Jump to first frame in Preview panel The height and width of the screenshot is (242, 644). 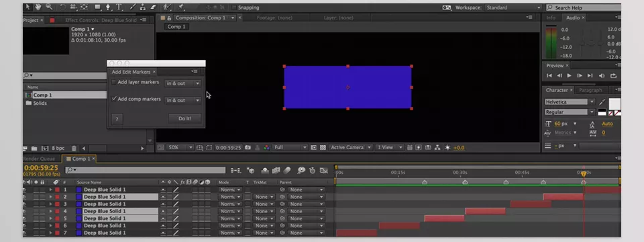(549, 76)
